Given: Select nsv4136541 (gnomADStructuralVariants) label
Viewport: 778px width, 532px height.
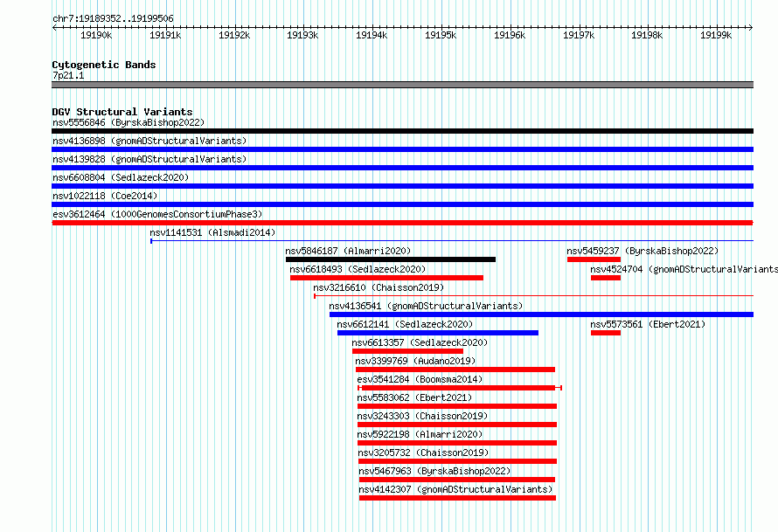Looking at the screenshot, I should (x=426, y=306).
